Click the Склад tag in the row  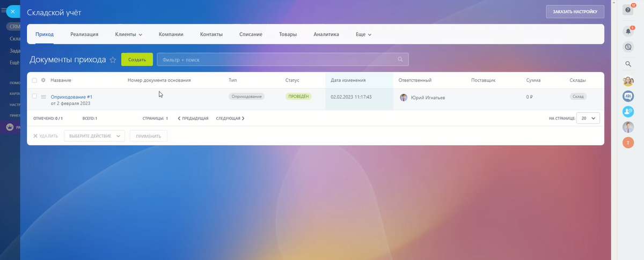tap(578, 96)
